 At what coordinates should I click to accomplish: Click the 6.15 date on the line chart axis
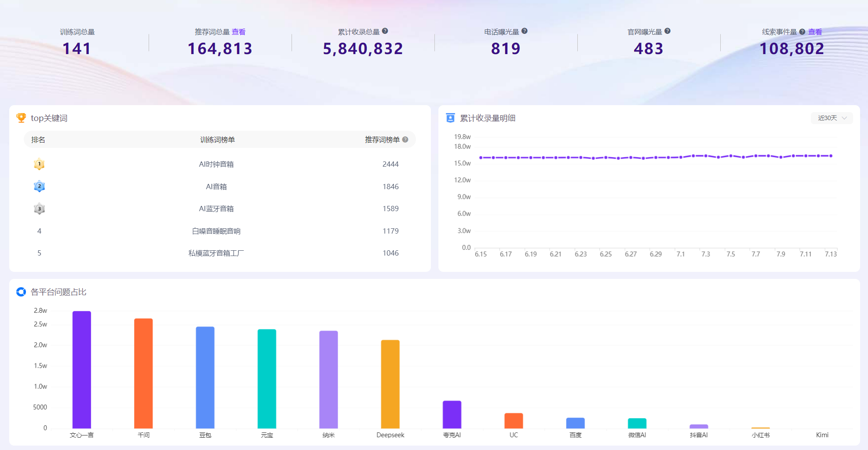(481, 254)
